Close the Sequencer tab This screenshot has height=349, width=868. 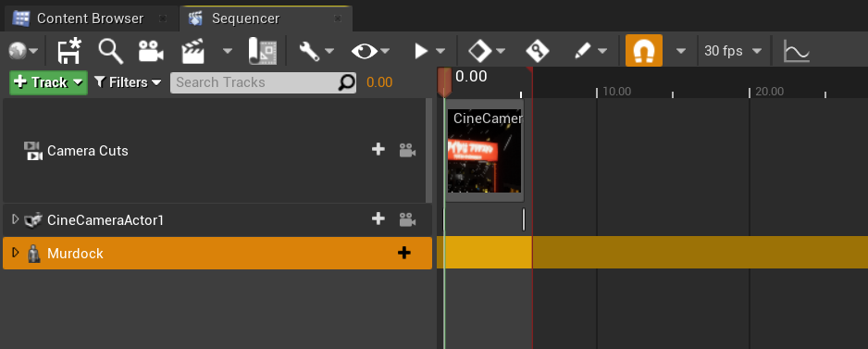[x=337, y=19]
